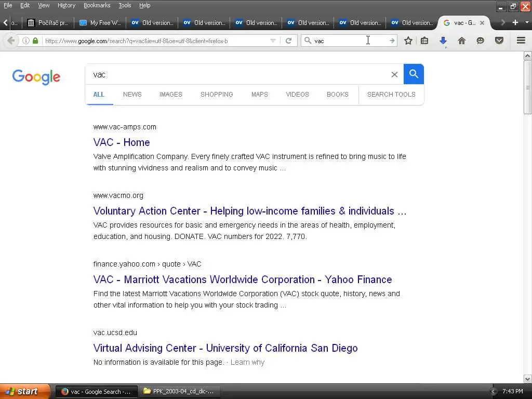Screen dimensions: 532x399
Task: Select the BOOKS search category
Action: click(338, 95)
